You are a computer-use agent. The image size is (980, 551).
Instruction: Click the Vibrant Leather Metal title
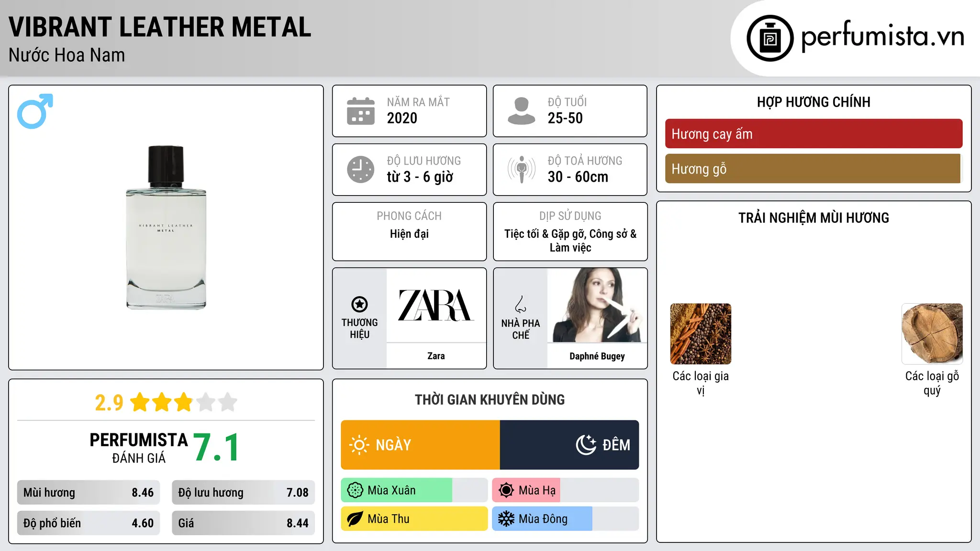pos(160,27)
